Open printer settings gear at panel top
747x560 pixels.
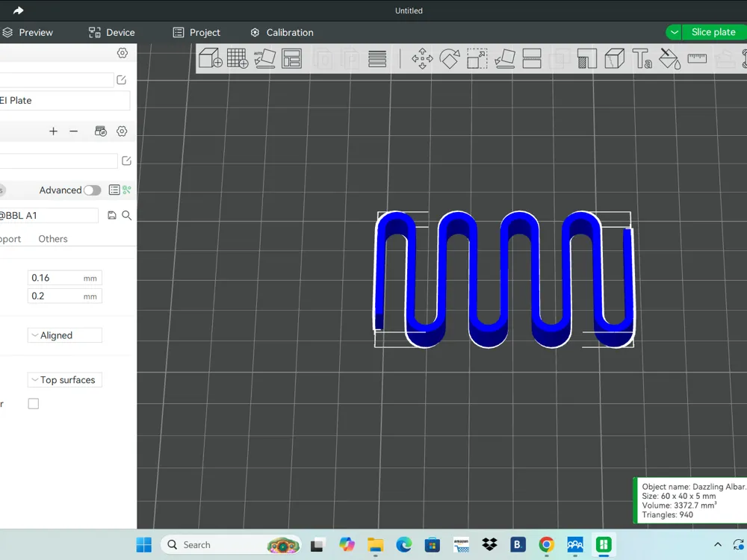click(x=123, y=53)
